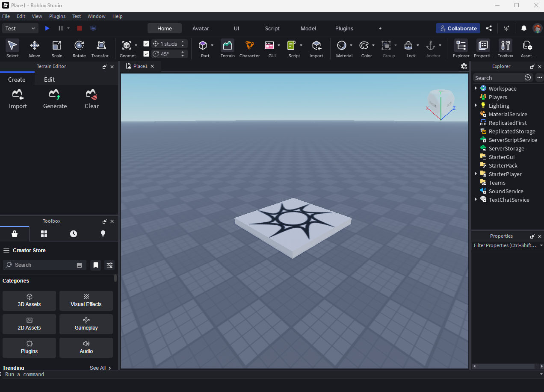Expand the StarterPlayer tree node
This screenshot has width=544, height=392.
476,174
